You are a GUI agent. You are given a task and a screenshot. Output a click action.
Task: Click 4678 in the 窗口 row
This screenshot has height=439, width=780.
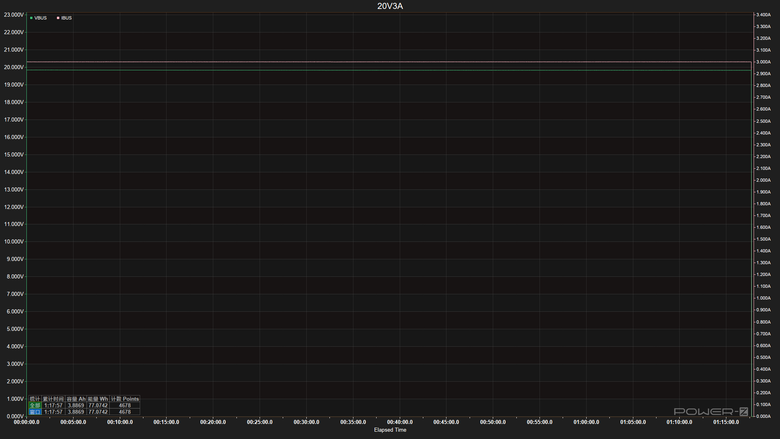125,412
